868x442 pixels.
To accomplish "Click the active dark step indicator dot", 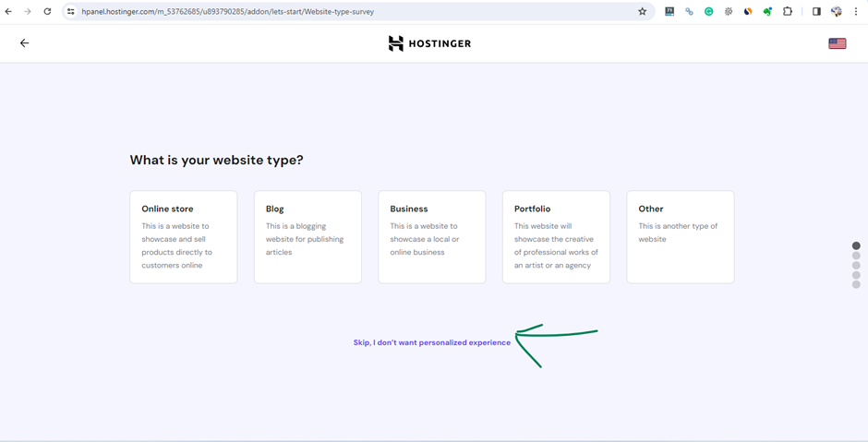I will click(x=856, y=245).
